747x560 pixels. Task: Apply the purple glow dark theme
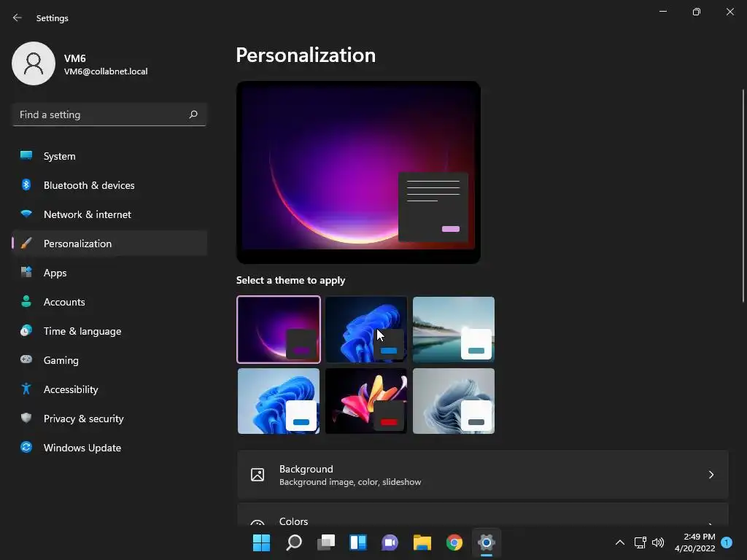coord(279,330)
